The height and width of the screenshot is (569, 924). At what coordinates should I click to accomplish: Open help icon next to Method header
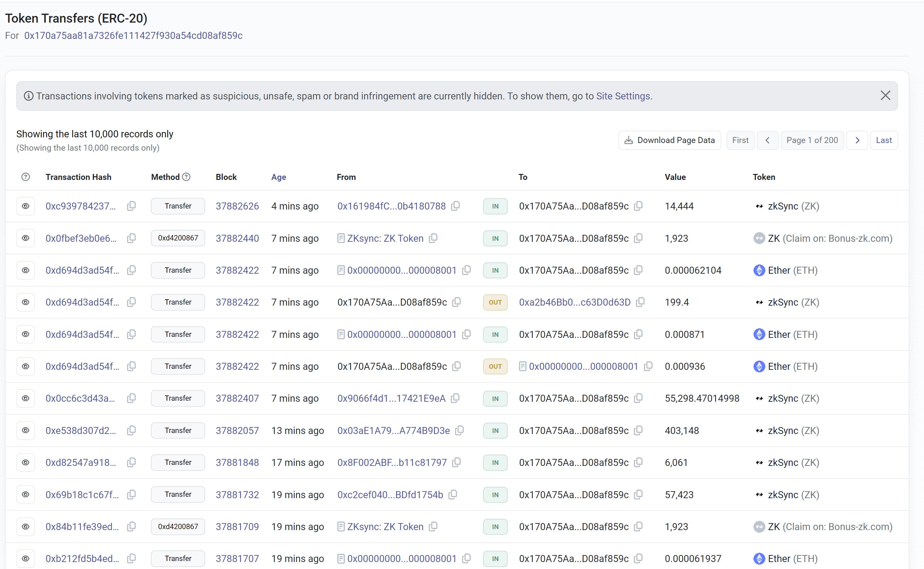186,177
